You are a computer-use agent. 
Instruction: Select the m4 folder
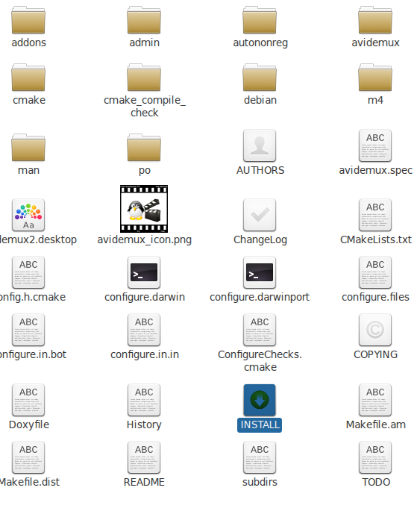[375, 78]
